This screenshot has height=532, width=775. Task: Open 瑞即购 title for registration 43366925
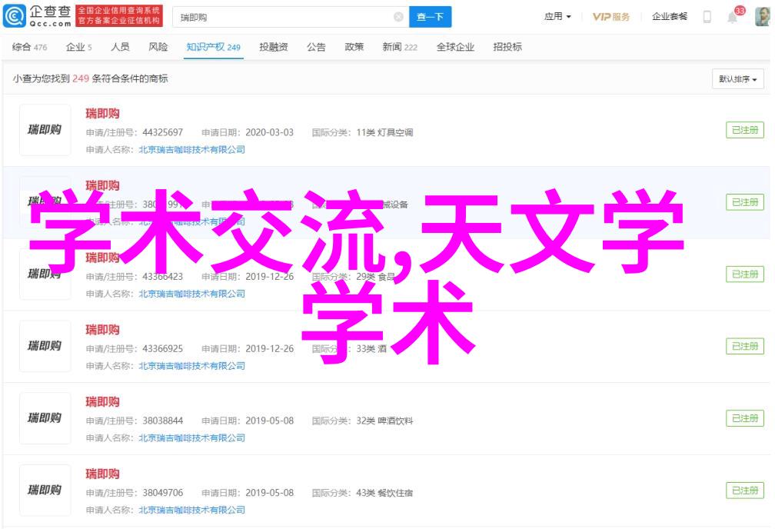pyautogui.click(x=102, y=330)
